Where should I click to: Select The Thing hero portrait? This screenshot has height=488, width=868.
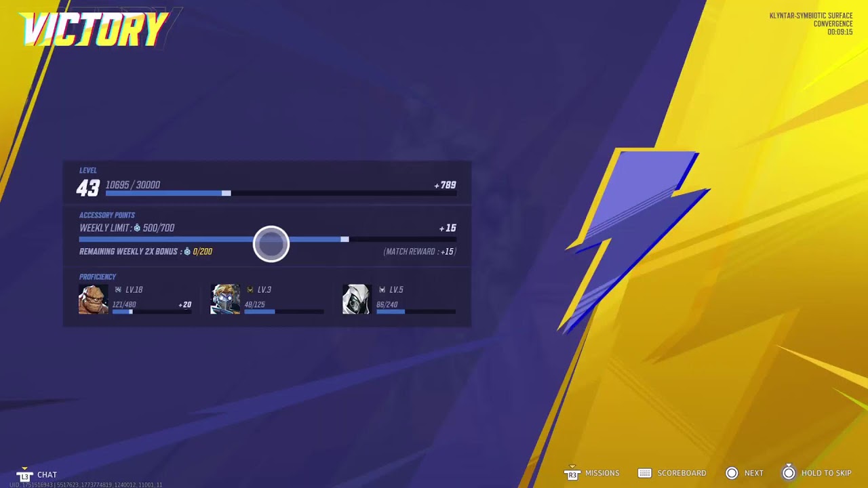coord(93,299)
